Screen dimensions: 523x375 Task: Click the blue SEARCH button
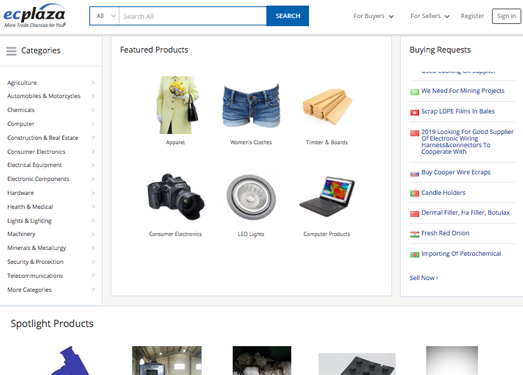point(288,16)
